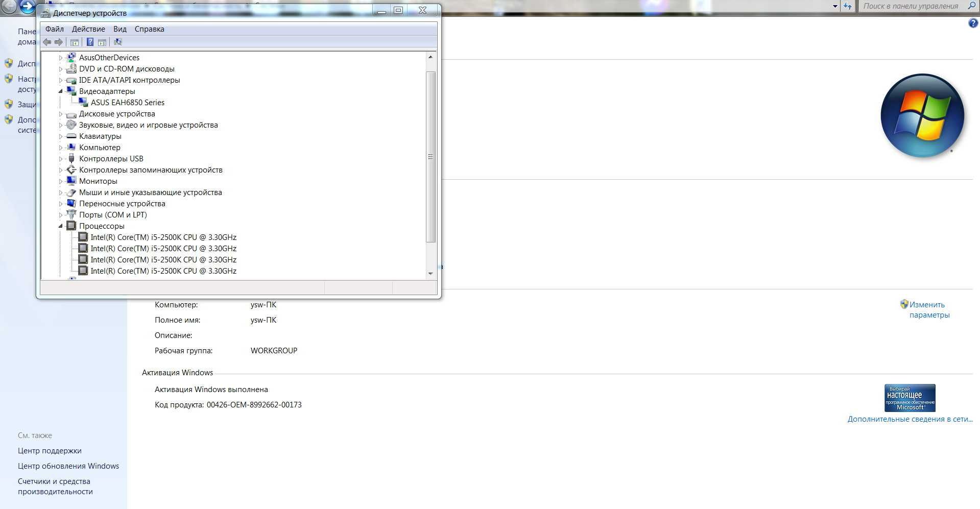Screen dimensions: 980x509
Task: Click the Back arrow in Device Manager toolbar
Action: (47, 42)
